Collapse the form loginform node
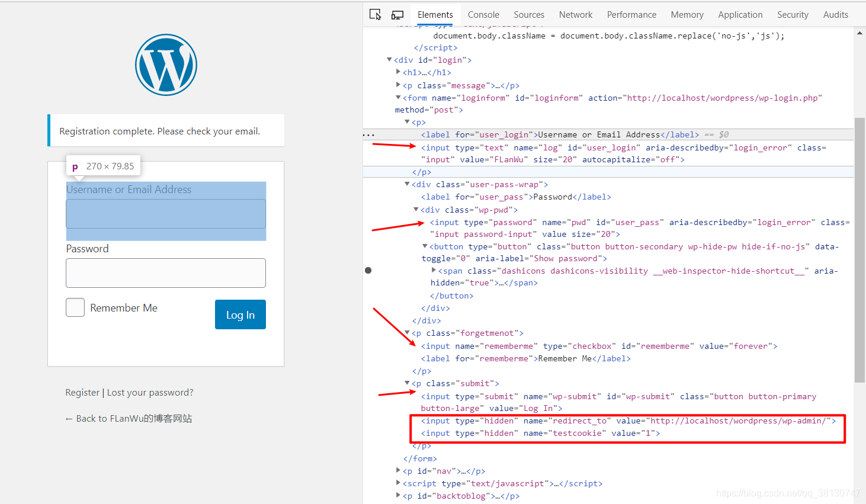The height and width of the screenshot is (504, 866). [x=398, y=98]
